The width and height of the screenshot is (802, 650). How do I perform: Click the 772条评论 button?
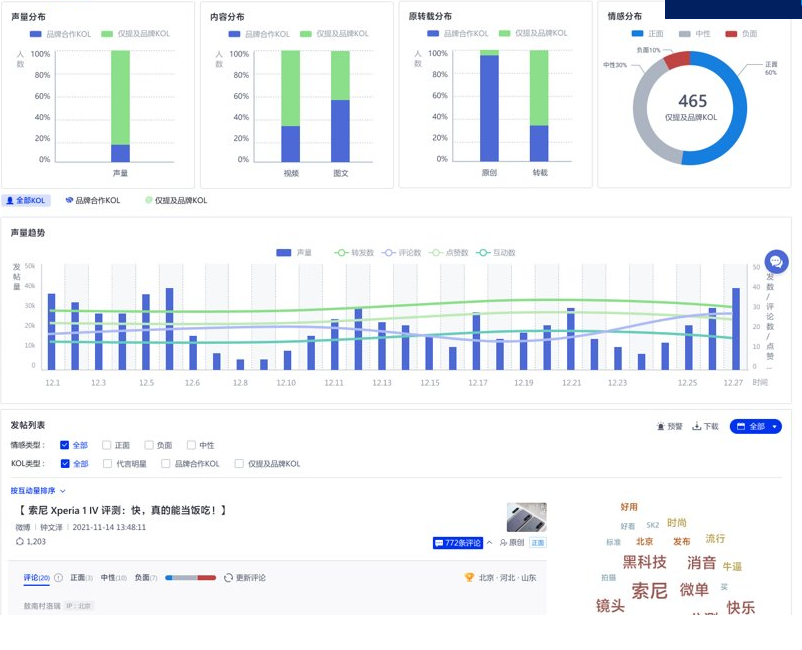[458, 543]
